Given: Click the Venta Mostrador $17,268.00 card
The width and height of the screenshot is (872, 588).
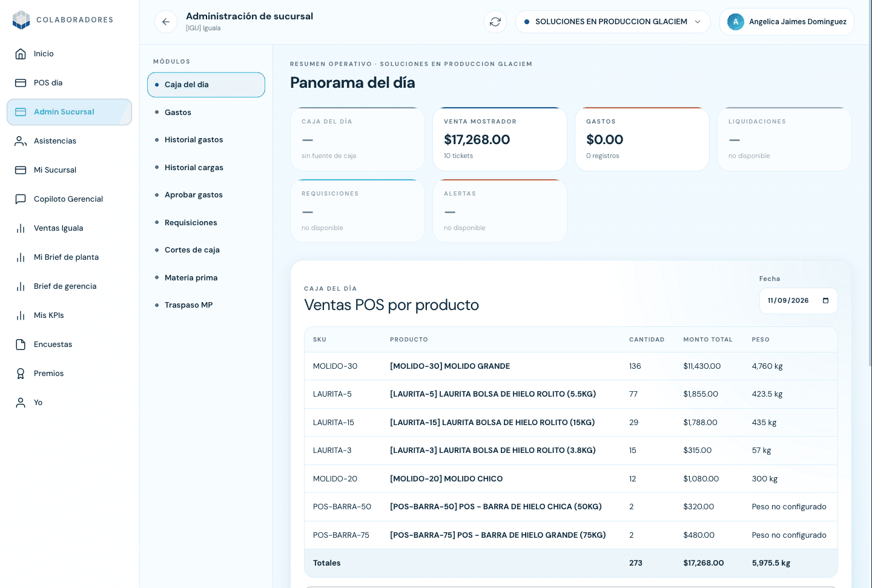Looking at the screenshot, I should (500, 139).
